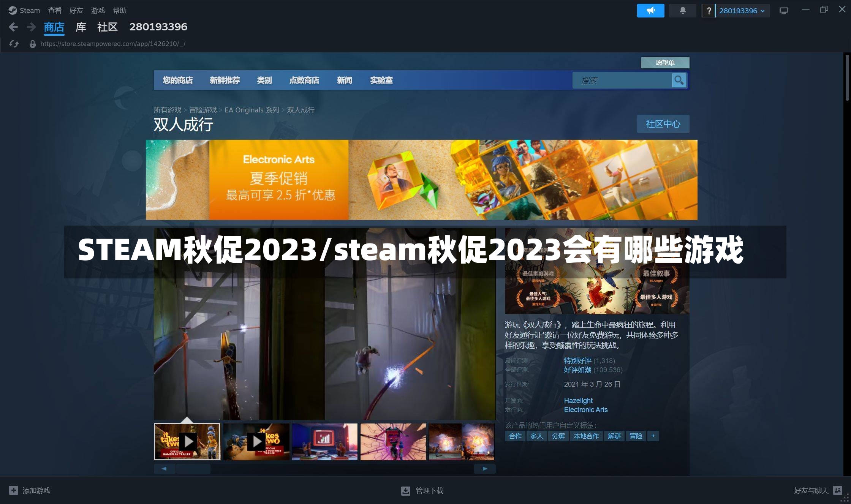Click the store search magnifier icon
Image resolution: width=851 pixels, height=504 pixels.
[x=679, y=80]
